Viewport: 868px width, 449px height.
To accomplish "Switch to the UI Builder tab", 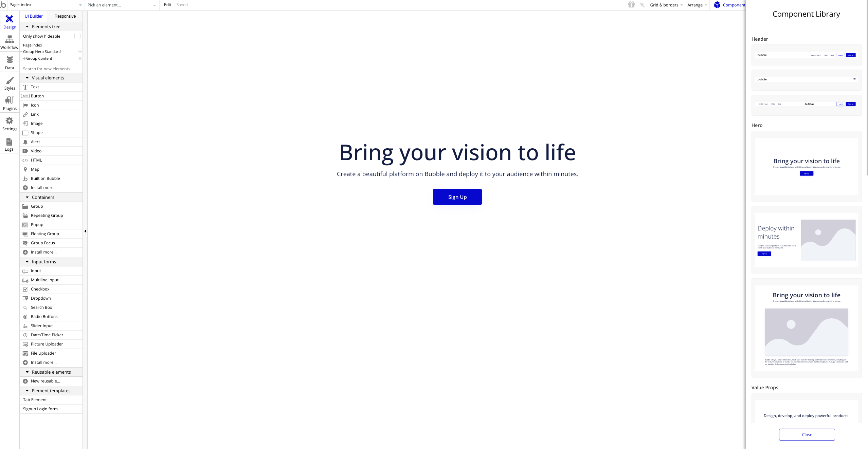I will coord(33,16).
